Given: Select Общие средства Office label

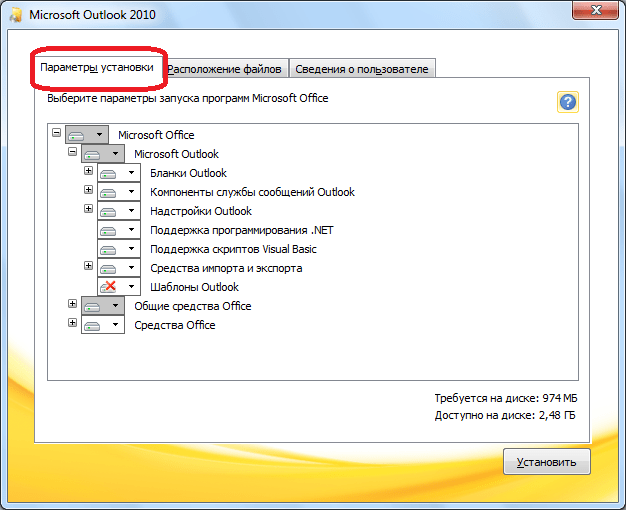Looking at the screenshot, I should tap(193, 306).
